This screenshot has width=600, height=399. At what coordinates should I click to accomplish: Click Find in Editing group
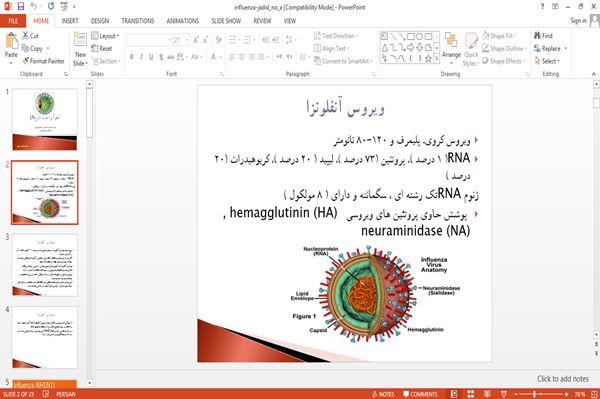pyautogui.click(x=543, y=36)
